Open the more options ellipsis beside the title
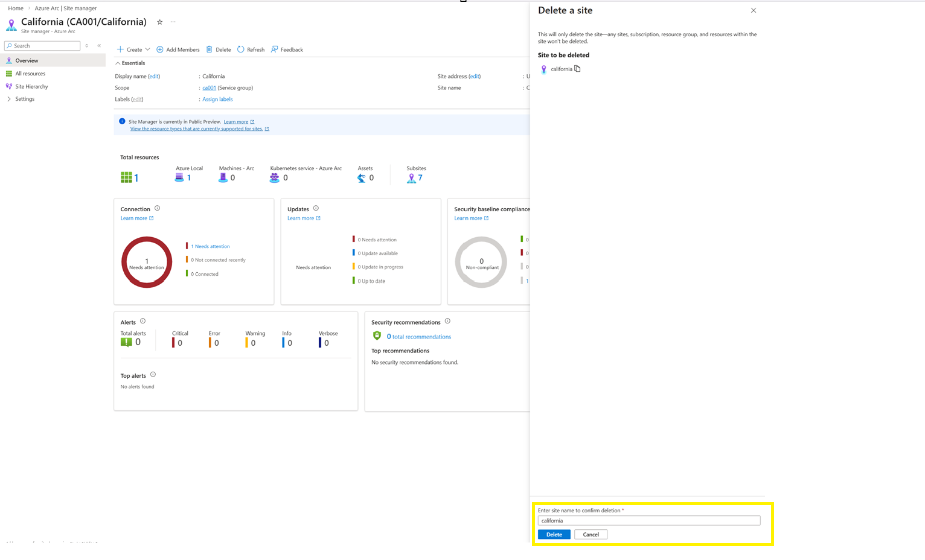The image size is (925, 560). click(x=173, y=22)
